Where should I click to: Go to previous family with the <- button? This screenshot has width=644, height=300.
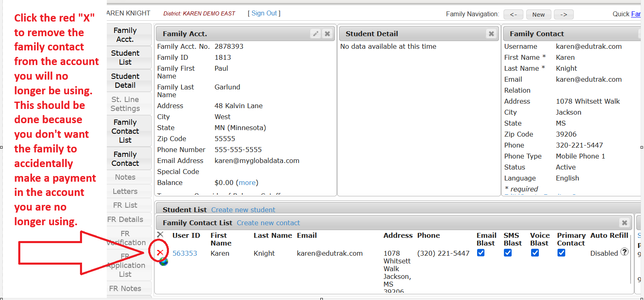click(513, 15)
